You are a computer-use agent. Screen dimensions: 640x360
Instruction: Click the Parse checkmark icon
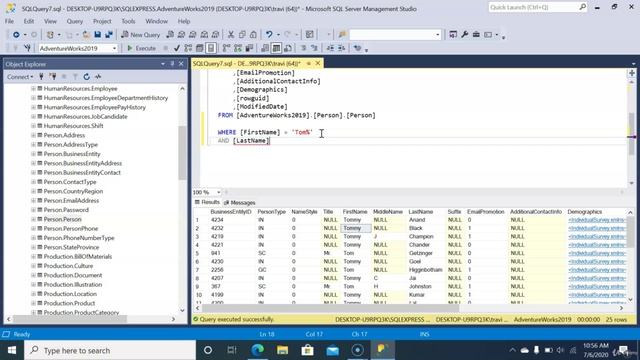click(x=177, y=48)
